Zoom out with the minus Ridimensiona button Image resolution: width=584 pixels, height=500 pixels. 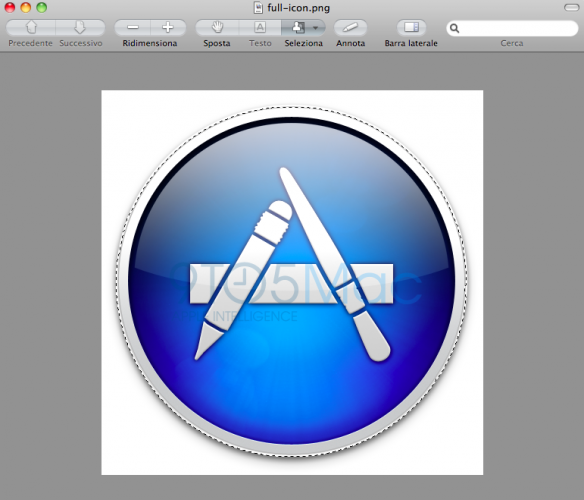tap(133, 28)
